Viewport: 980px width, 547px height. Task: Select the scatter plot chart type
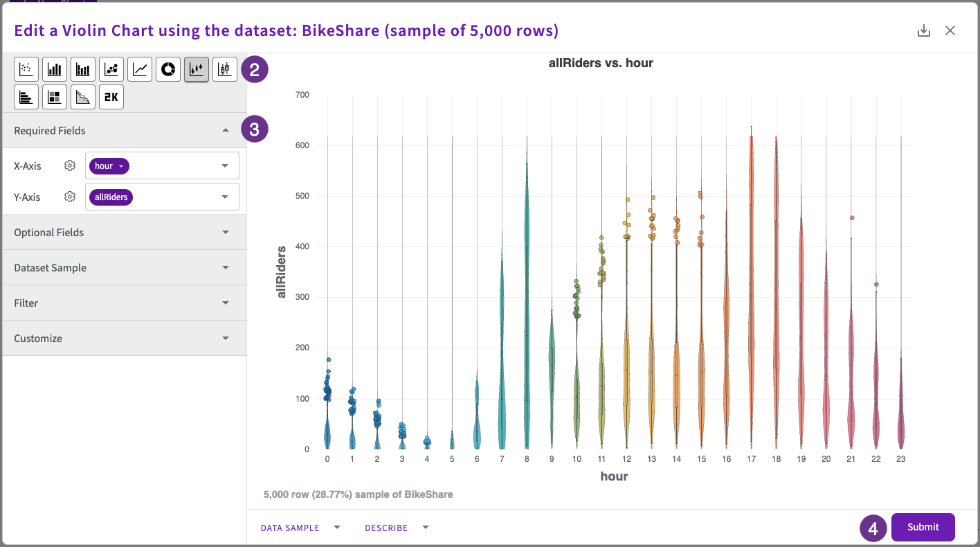pyautogui.click(x=26, y=69)
